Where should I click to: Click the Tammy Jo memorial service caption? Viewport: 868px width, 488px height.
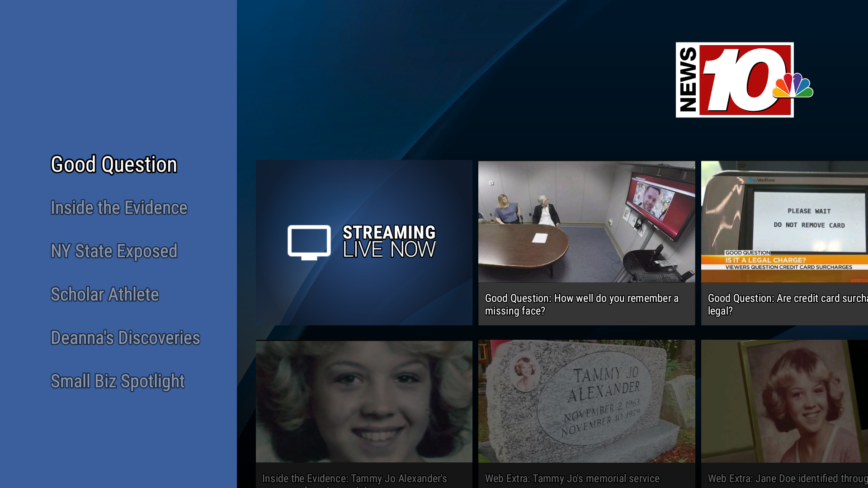tap(572, 478)
